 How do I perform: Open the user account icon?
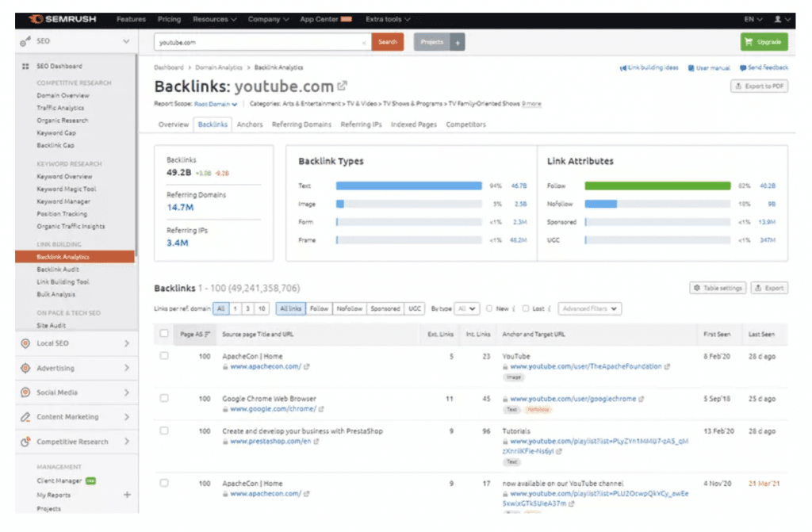777,19
